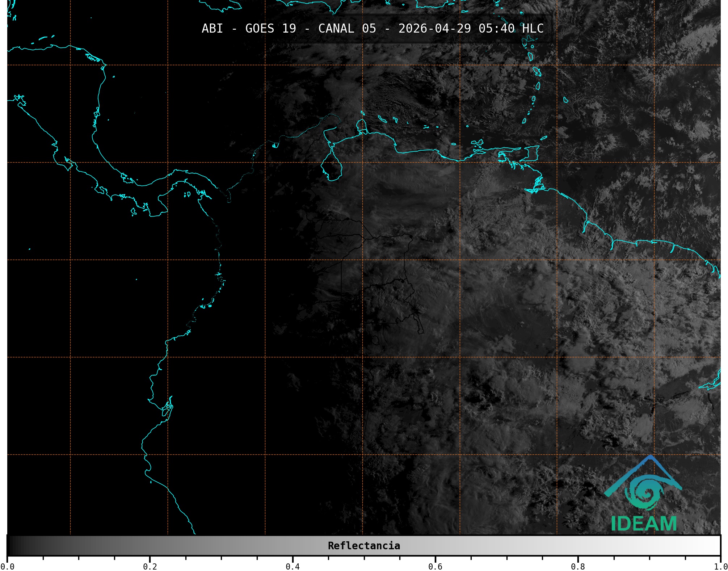Click the timestamp "2026-04-29 05:40 HLC"
The width and height of the screenshot is (728, 571).
[x=471, y=28]
